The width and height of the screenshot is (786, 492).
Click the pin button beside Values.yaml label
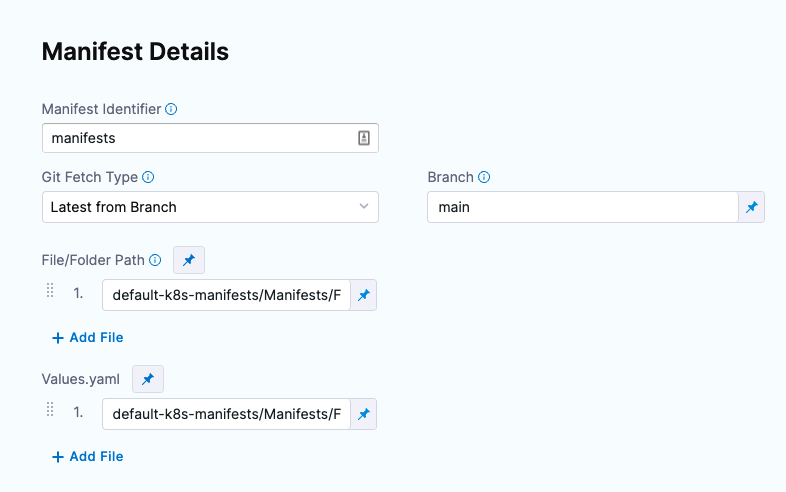pos(148,379)
